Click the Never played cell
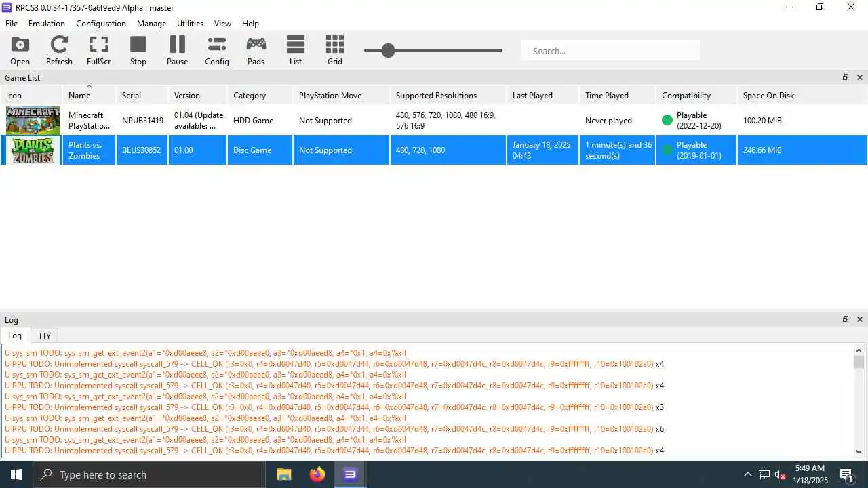This screenshot has height=488, width=868. click(x=617, y=121)
